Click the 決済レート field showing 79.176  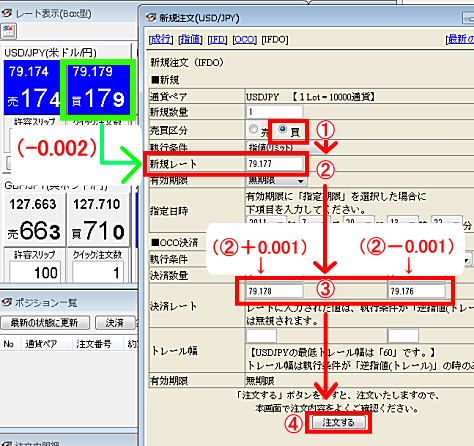pos(416,291)
